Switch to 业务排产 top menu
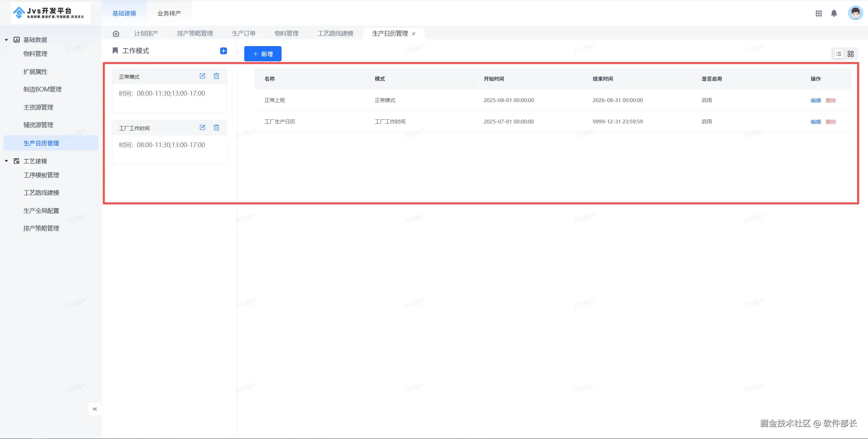Screen dimensions: 868x439 (169, 13)
